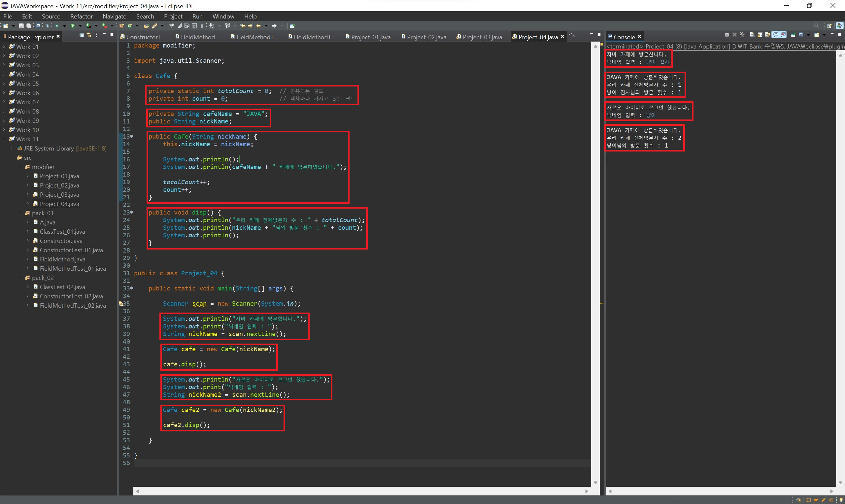Toggle Link with Editor in Package Explorer
The height and width of the screenshot is (504, 845).
pos(89,35)
